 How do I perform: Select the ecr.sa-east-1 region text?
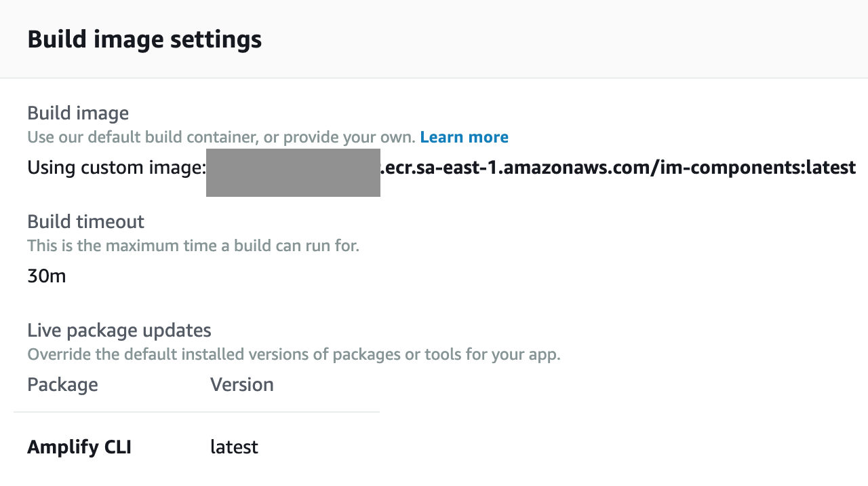coord(441,167)
